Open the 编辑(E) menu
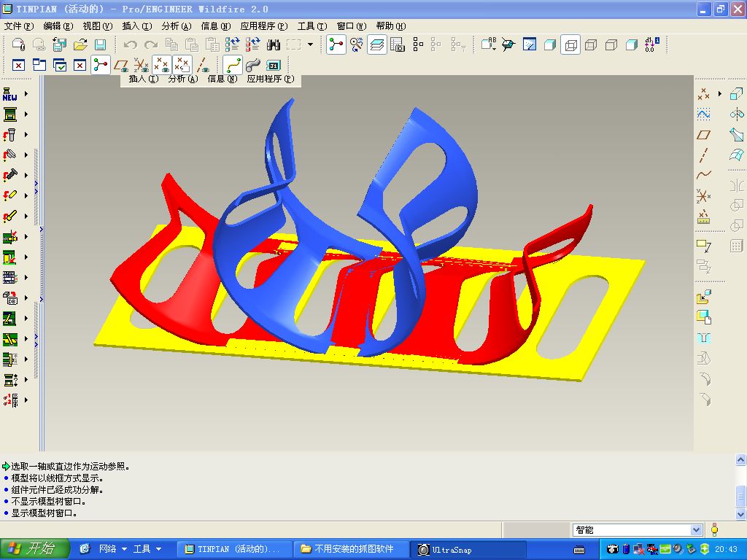Screen dimensions: 747x560 coord(58,26)
